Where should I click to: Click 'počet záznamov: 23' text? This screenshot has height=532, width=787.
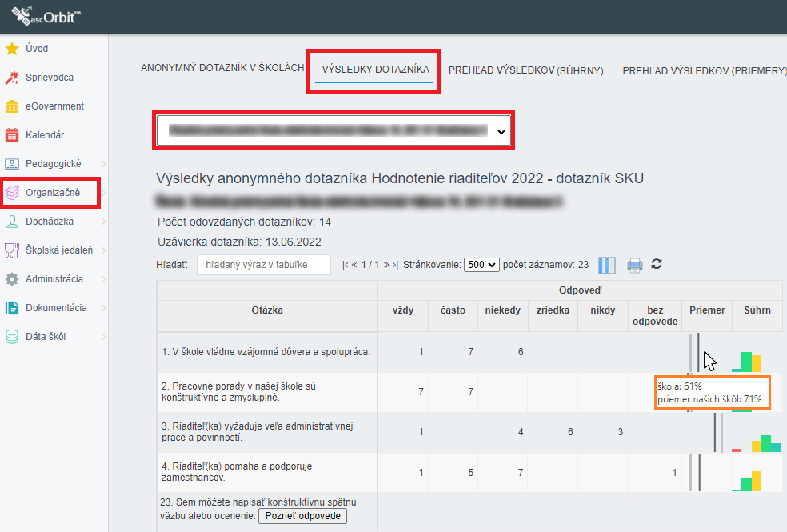[x=545, y=265]
